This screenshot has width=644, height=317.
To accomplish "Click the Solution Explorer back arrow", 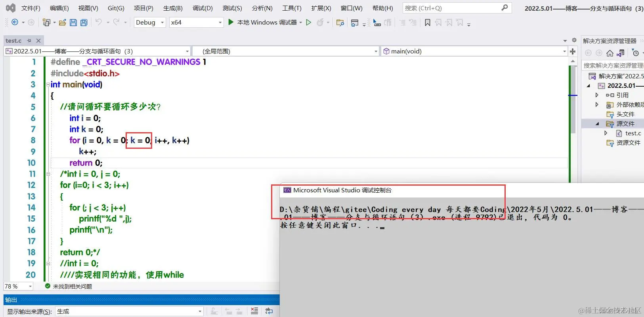I will pyautogui.click(x=588, y=53).
